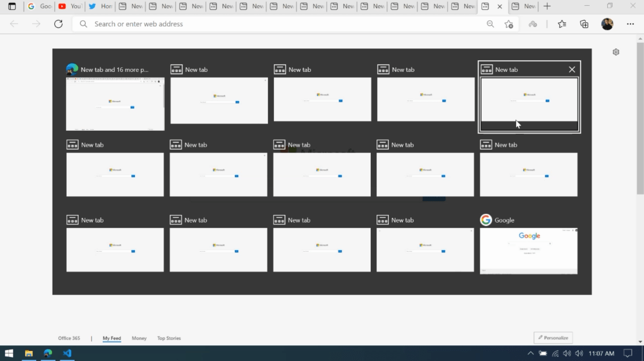
Task: Switch to the Twitter Home tab
Action: 100,6
